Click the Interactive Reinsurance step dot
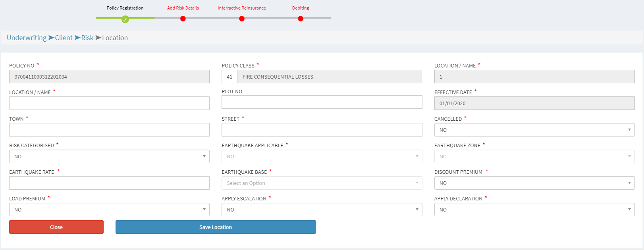 (242, 19)
